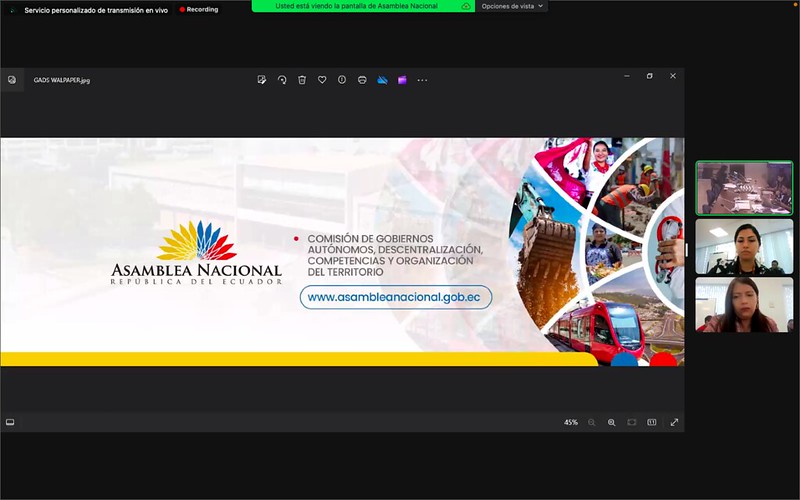Viewport: 800px width, 500px height.
Task: Rotate the image using the rotate icon
Action: (282, 80)
